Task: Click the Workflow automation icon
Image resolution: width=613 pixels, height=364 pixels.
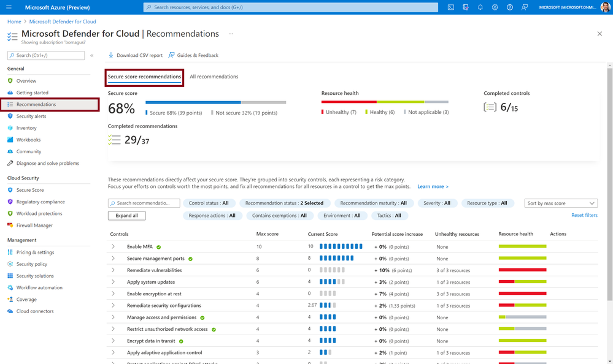Action: pyautogui.click(x=10, y=287)
